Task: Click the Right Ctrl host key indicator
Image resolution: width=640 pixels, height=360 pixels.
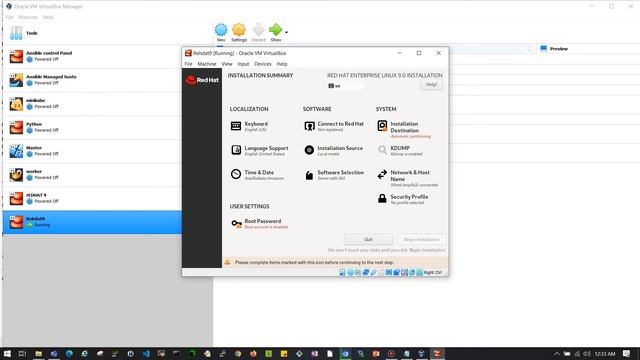Action: point(433,272)
